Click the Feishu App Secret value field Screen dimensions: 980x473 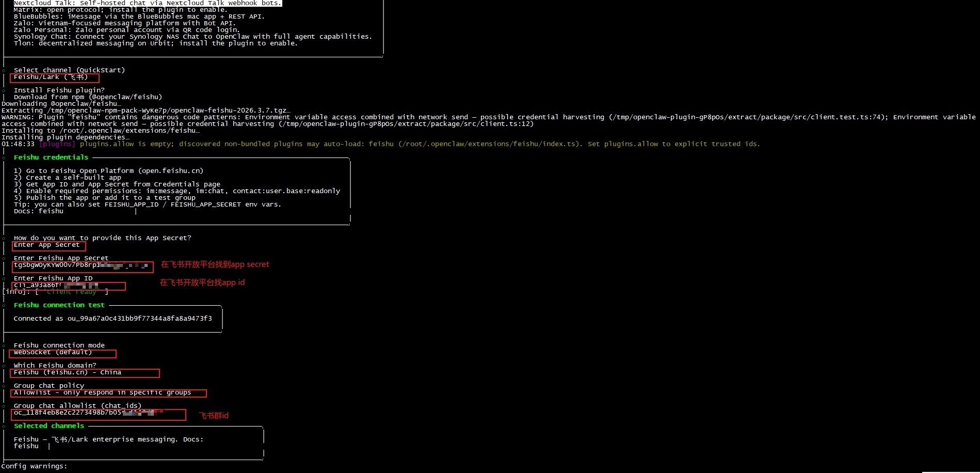(81, 265)
